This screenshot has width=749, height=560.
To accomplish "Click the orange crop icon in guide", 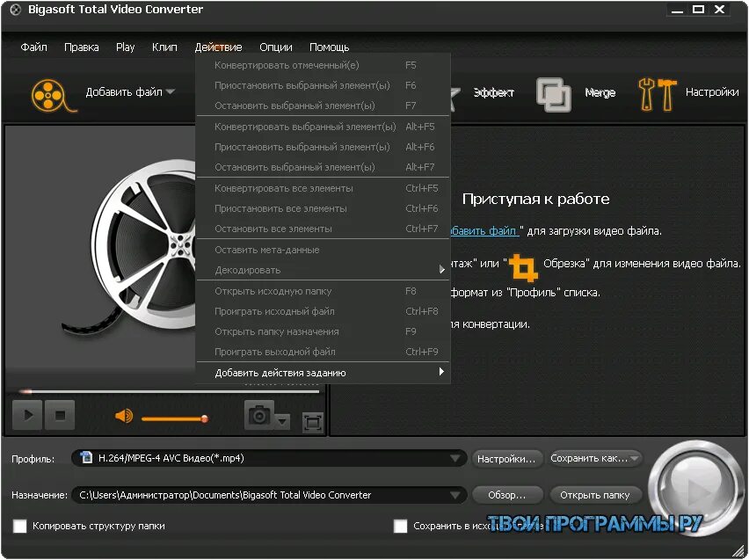I will [524, 267].
